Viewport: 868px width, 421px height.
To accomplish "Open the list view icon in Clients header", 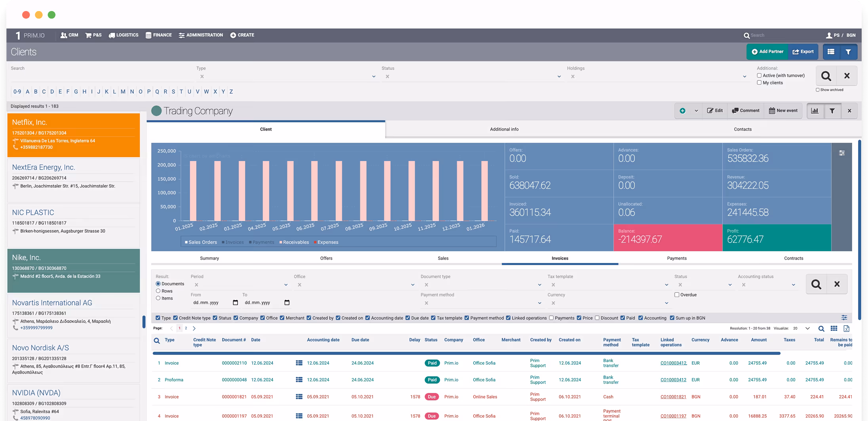I will pos(831,52).
